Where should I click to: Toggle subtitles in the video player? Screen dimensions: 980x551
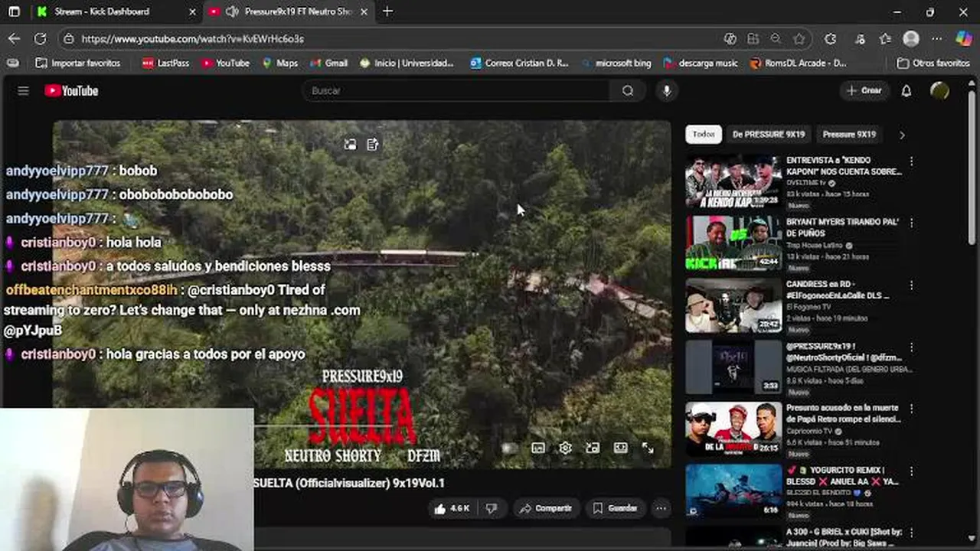pyautogui.click(x=538, y=448)
